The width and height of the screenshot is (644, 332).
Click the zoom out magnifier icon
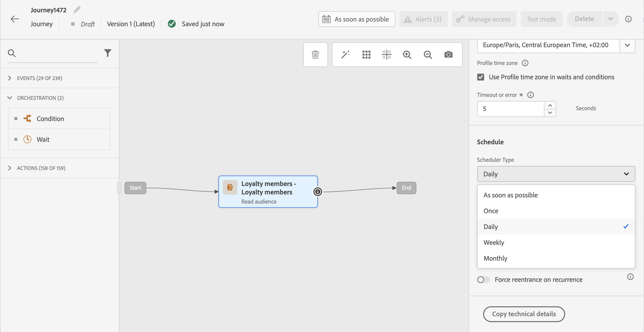coord(428,54)
